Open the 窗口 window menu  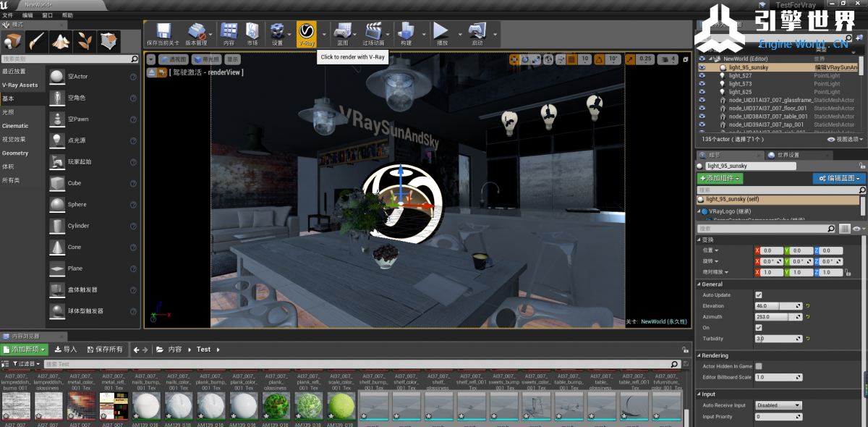coord(47,14)
